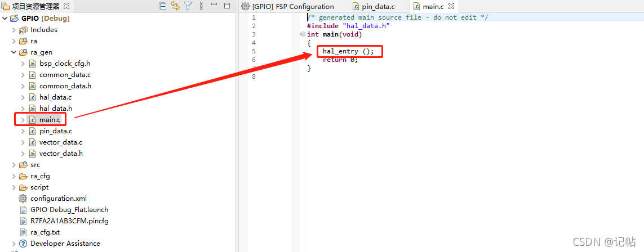Select pin_data.c in project tree

[x=56, y=131]
